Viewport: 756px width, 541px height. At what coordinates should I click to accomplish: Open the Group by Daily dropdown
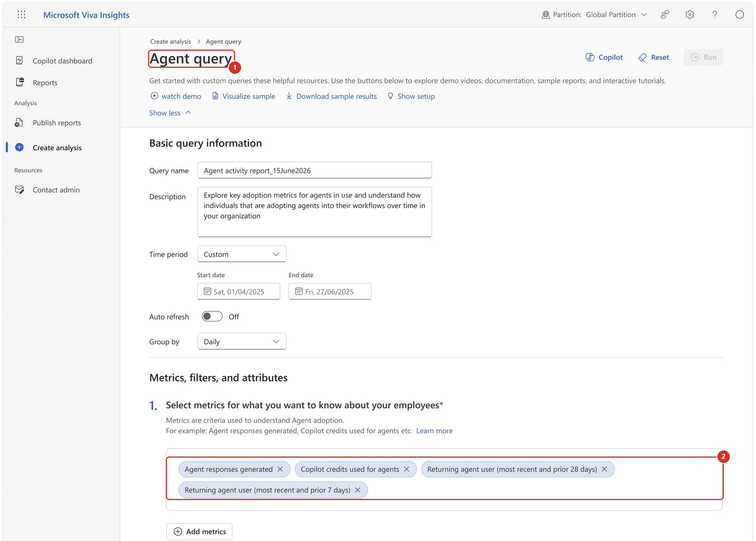242,341
